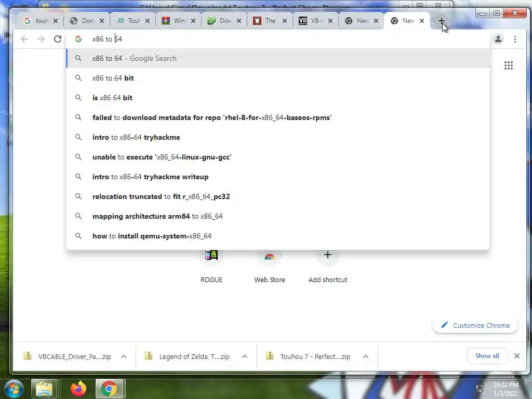Open Google apps grid
Image resolution: width=532 pixels, height=399 pixels.
(x=508, y=65)
